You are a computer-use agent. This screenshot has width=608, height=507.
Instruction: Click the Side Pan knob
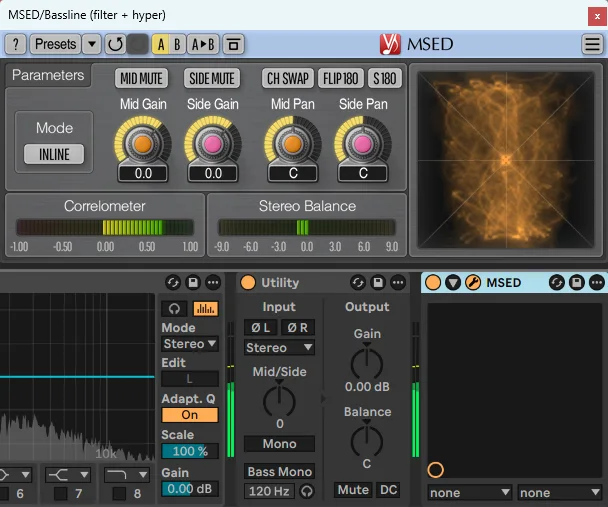363,144
